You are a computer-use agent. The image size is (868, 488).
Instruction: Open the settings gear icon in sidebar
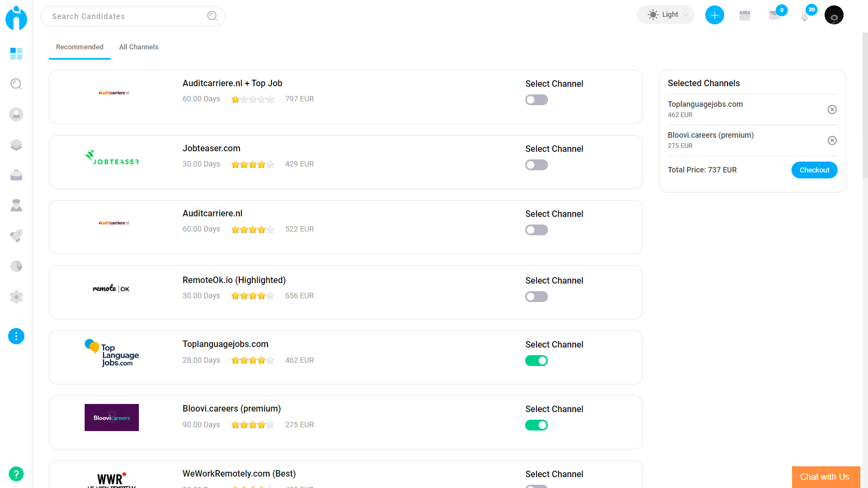tap(16, 297)
